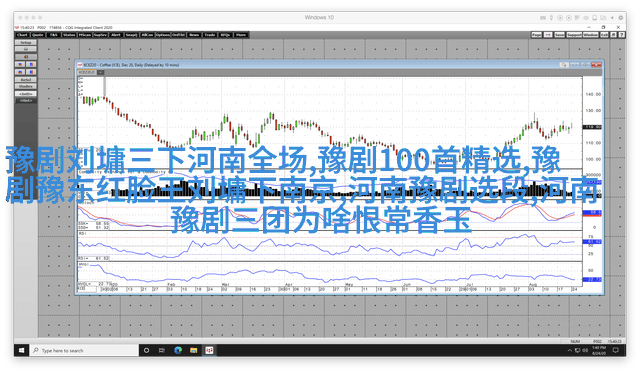The height and width of the screenshot is (373, 640).
Task: Open Microsoft Edge from the taskbar
Action: click(178, 350)
